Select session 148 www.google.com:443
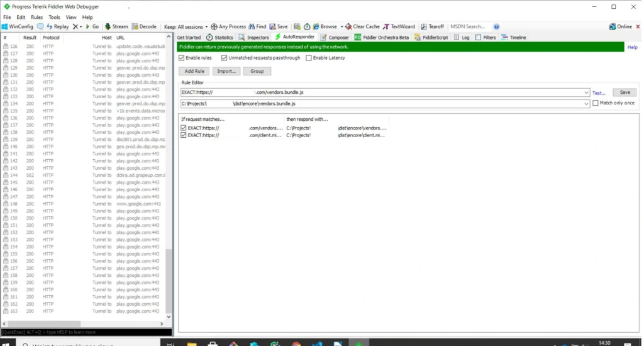The image size is (644, 346). [84, 204]
